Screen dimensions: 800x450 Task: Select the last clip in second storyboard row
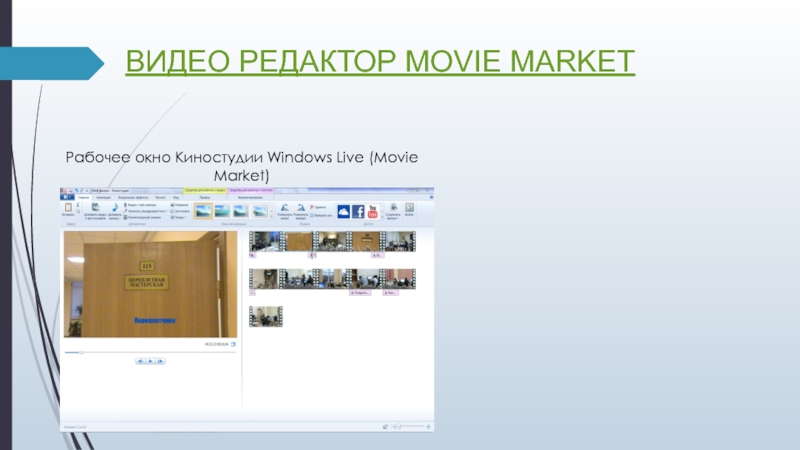(399, 279)
